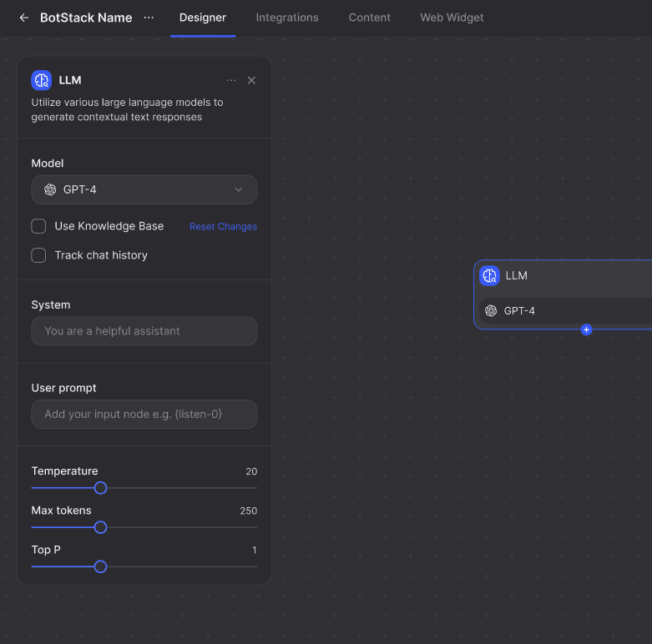Enable the Use Knowledge Base checkbox

[x=38, y=226]
